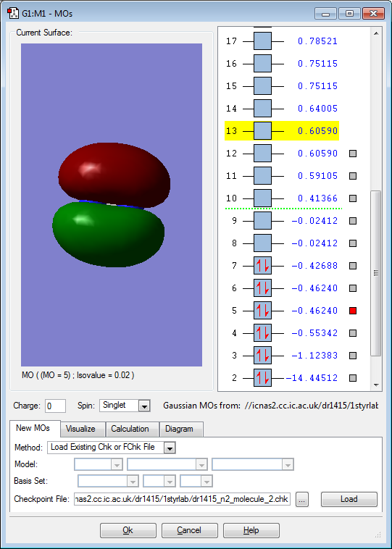
Task: Click the highlighted orbital box for MO 13
Action: coord(262,131)
